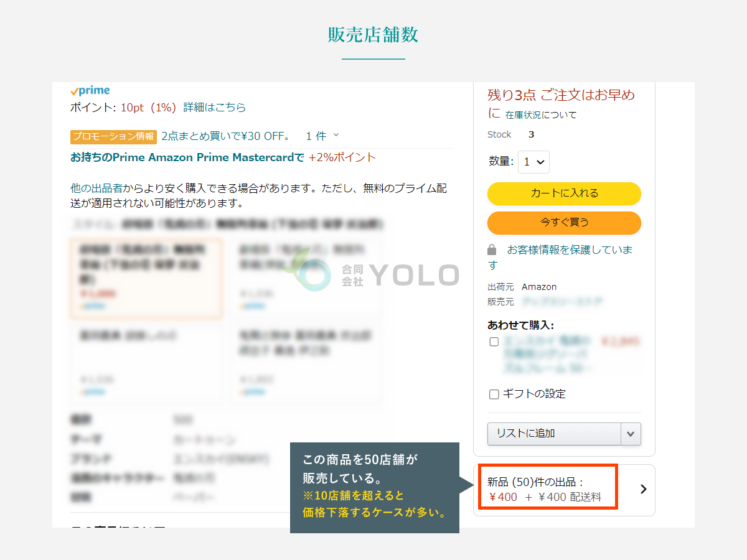Click the Prime logo badge
The height and width of the screenshot is (560, 747).
coord(90,91)
